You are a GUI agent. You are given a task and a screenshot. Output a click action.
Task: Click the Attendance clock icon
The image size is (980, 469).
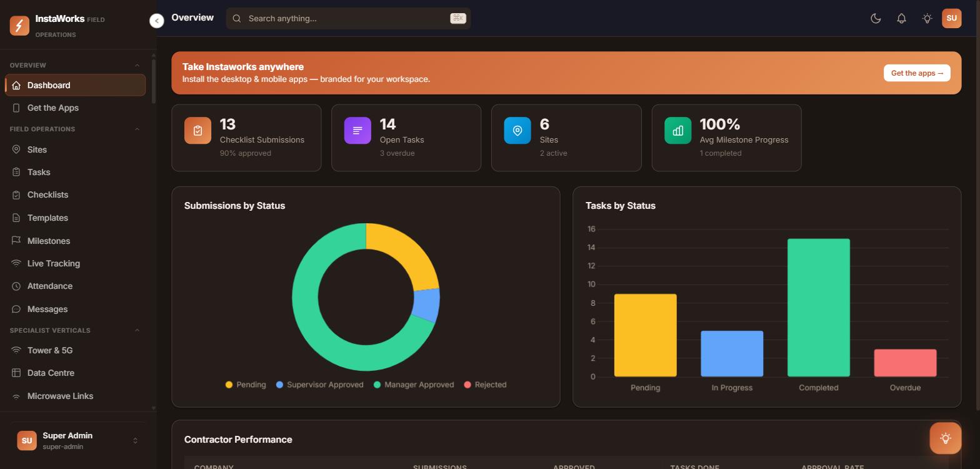pos(16,286)
